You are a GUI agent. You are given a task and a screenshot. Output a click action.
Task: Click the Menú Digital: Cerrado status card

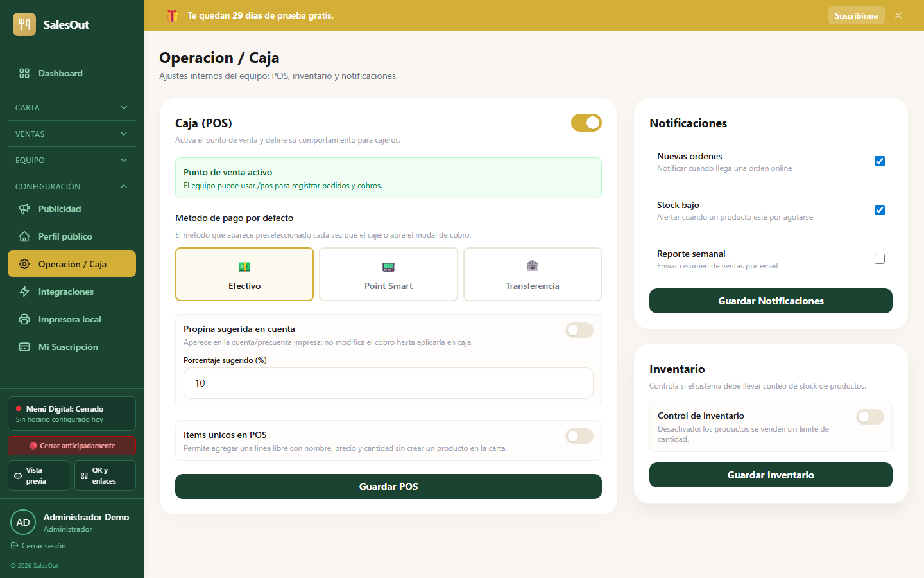[72, 414]
